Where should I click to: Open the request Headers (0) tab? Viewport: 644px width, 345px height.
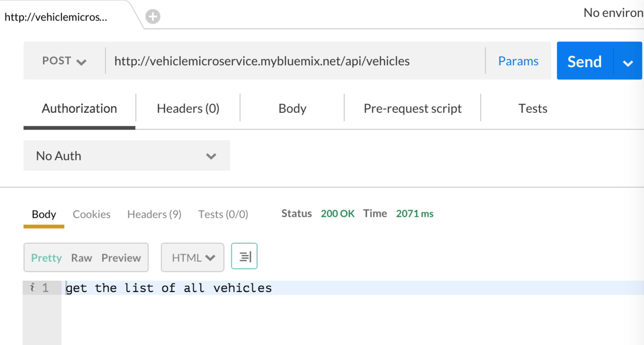(188, 109)
